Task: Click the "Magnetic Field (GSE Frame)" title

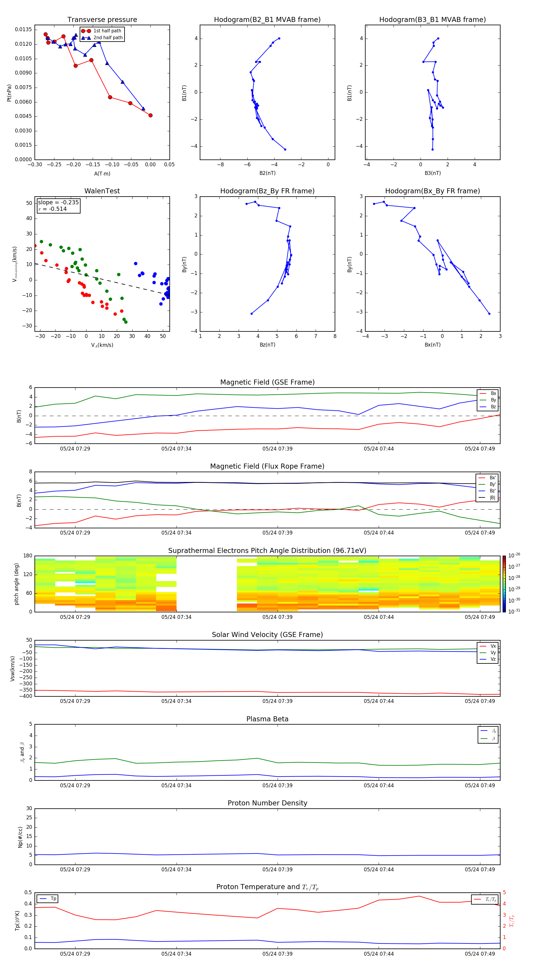Action: click(267, 382)
